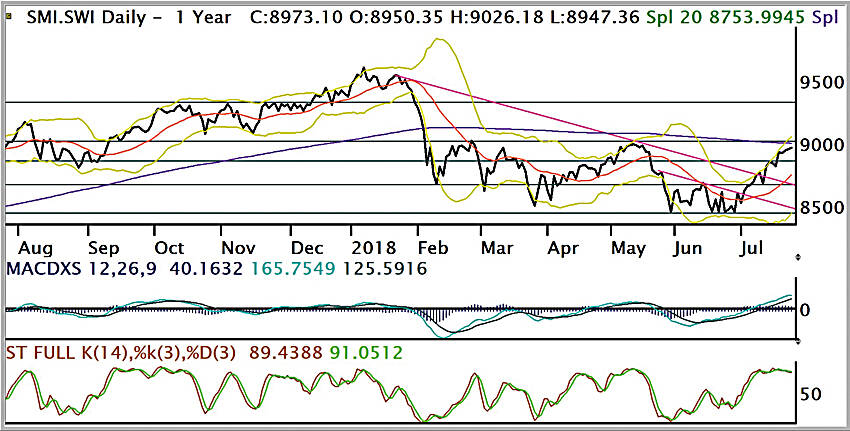Click the Apr month label on time axis
This screenshot has height=431, width=850.
point(564,249)
